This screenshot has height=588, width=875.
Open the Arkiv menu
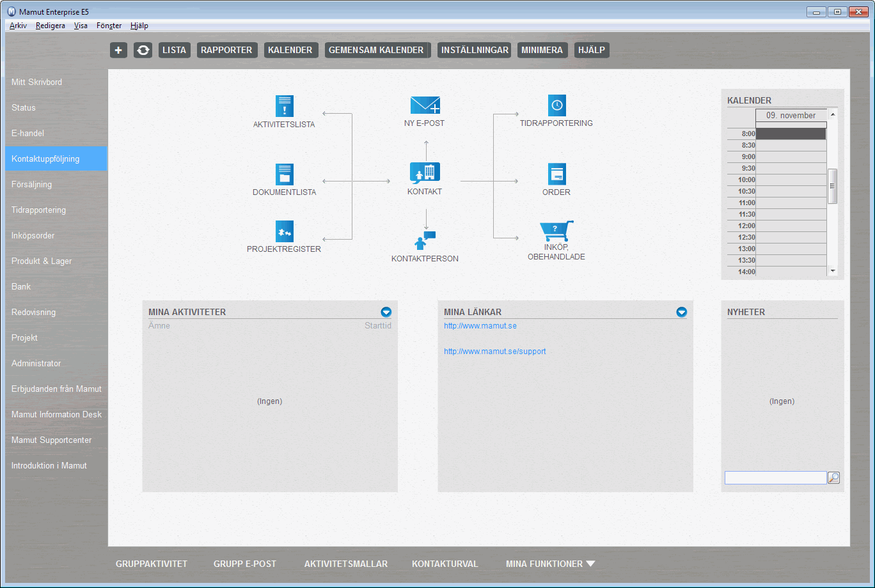coord(18,26)
